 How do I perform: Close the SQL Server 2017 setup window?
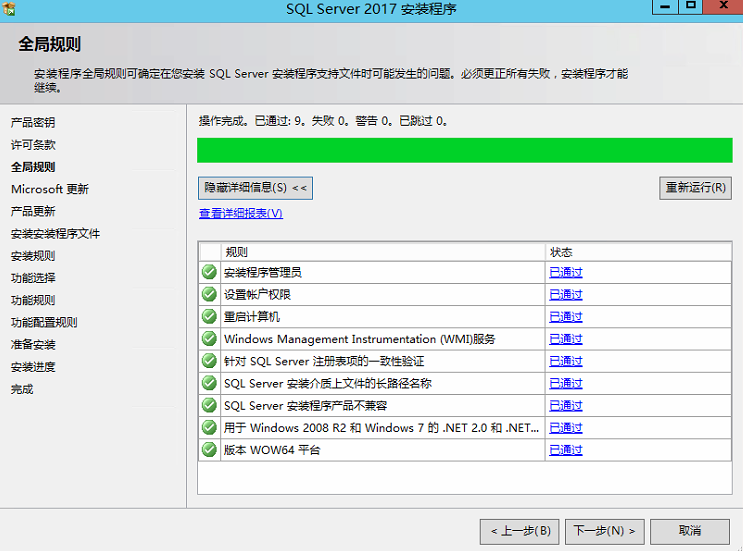click(724, 7)
